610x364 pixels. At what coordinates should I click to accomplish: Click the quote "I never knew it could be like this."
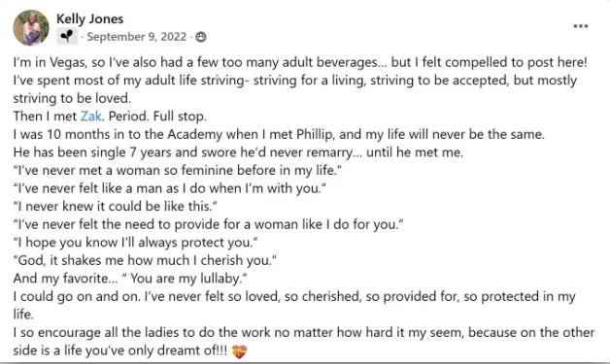tap(116, 206)
